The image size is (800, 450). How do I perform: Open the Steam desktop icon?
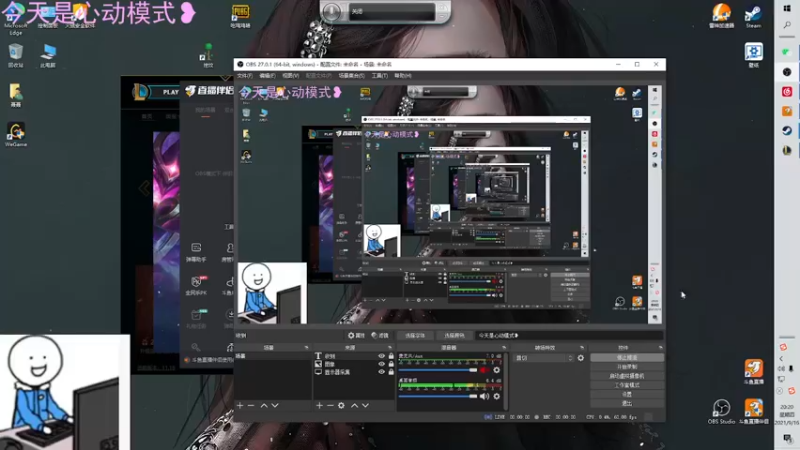(x=753, y=16)
